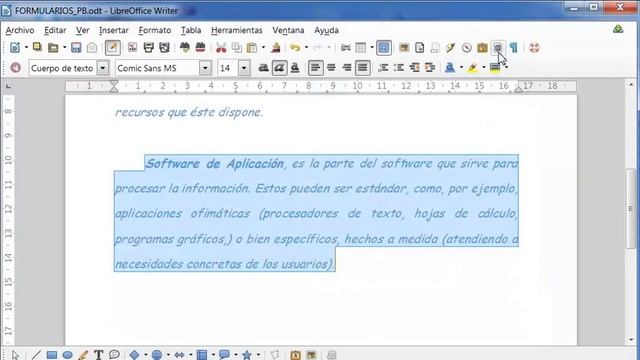
Task: Click the Comic Sans MS font name field
Action: coord(158,68)
